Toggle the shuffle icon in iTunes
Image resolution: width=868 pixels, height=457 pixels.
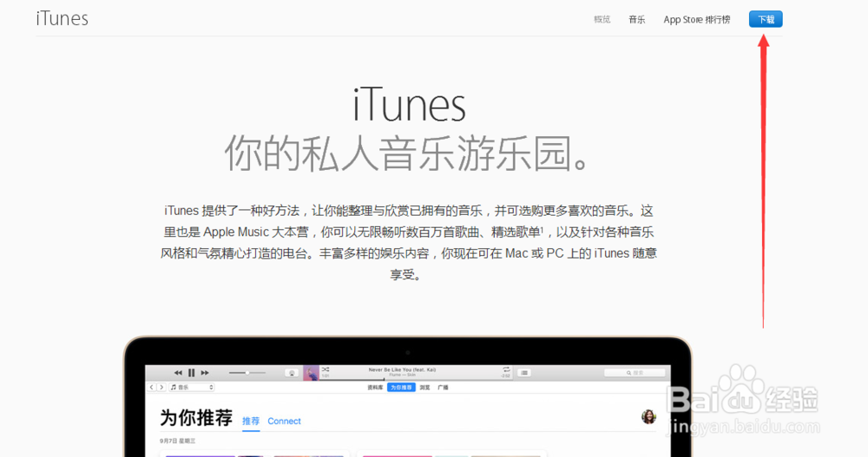pos(325,369)
